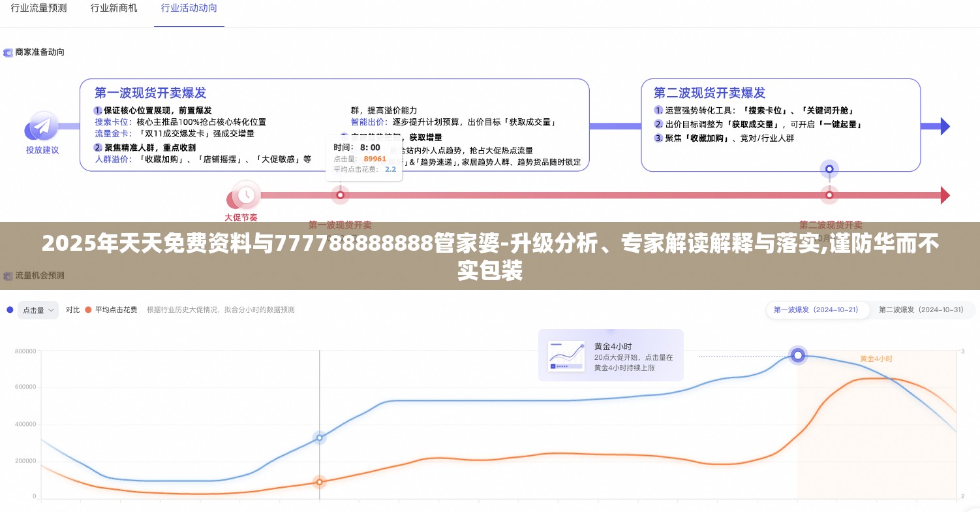Switch to 第二波爆发 (2024-10-31)
Viewport: 980px width, 512px height.
(x=921, y=310)
